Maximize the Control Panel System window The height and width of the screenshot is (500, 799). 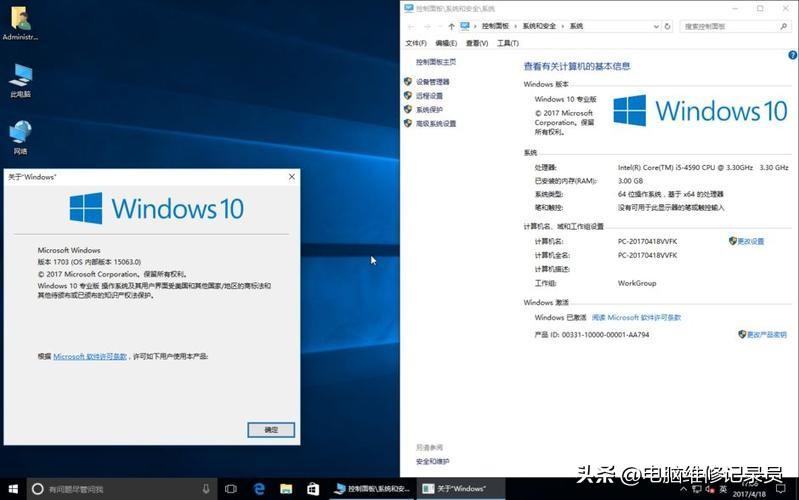click(x=760, y=9)
